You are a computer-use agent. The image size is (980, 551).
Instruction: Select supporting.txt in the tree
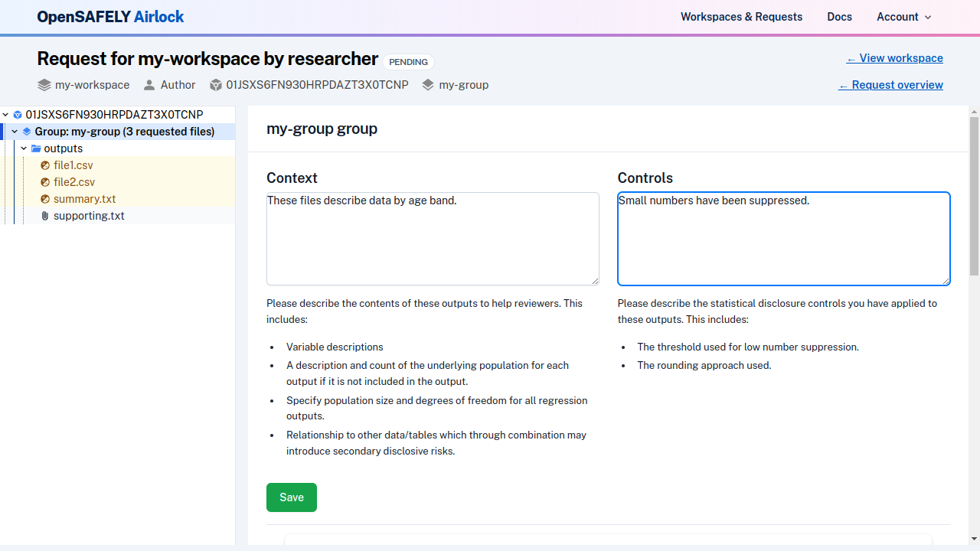pos(89,216)
